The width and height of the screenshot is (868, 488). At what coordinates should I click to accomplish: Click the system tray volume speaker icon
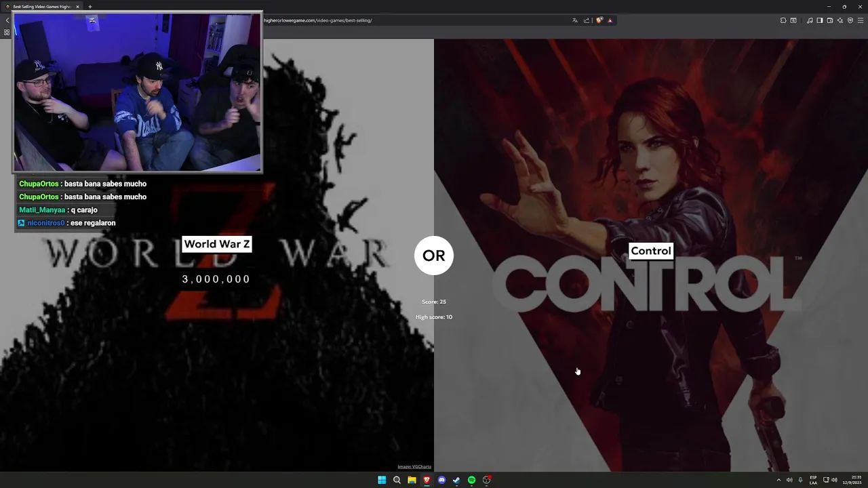[x=789, y=480]
